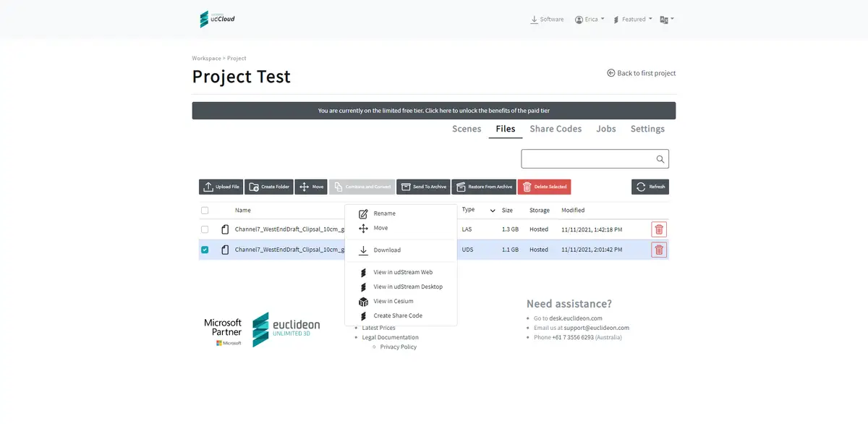Open the Share Codes tab
Viewport: 868px width, 424px height.
point(556,129)
